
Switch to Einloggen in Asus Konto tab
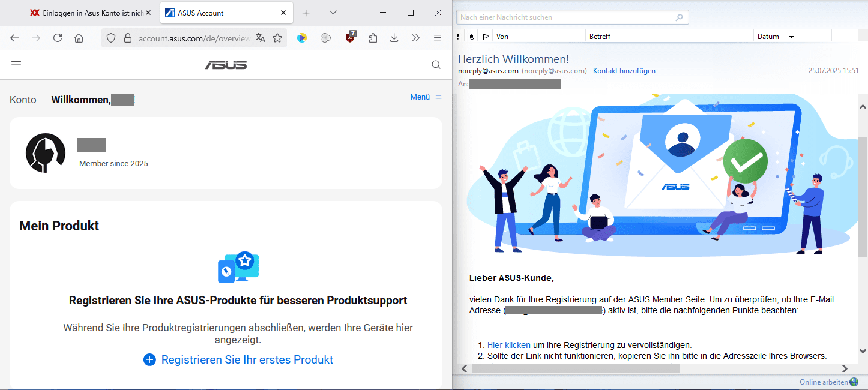(x=90, y=13)
